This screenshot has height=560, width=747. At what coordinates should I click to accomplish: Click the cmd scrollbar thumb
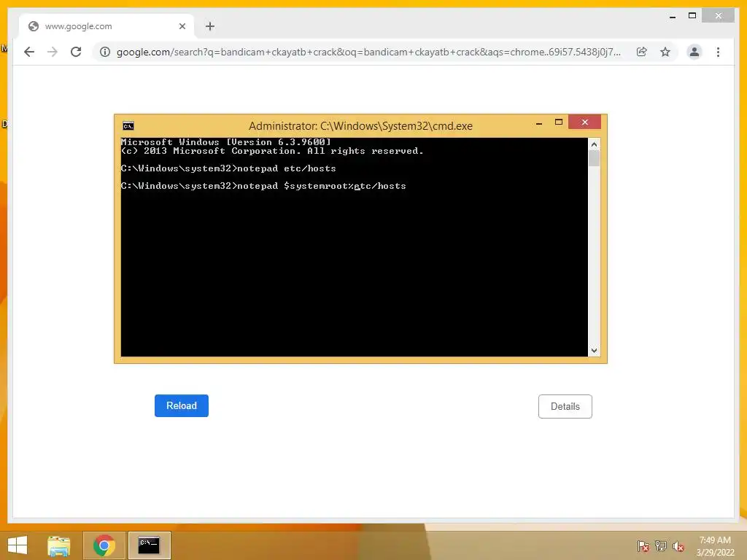point(594,158)
